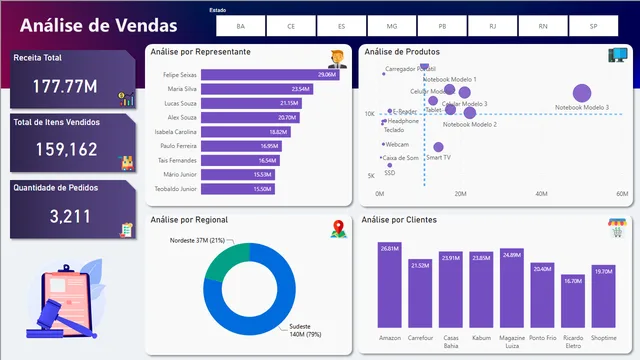This screenshot has height=360, width=640.
Task: Select Tais Fernandes bar 16.54M
Action: 240,160
